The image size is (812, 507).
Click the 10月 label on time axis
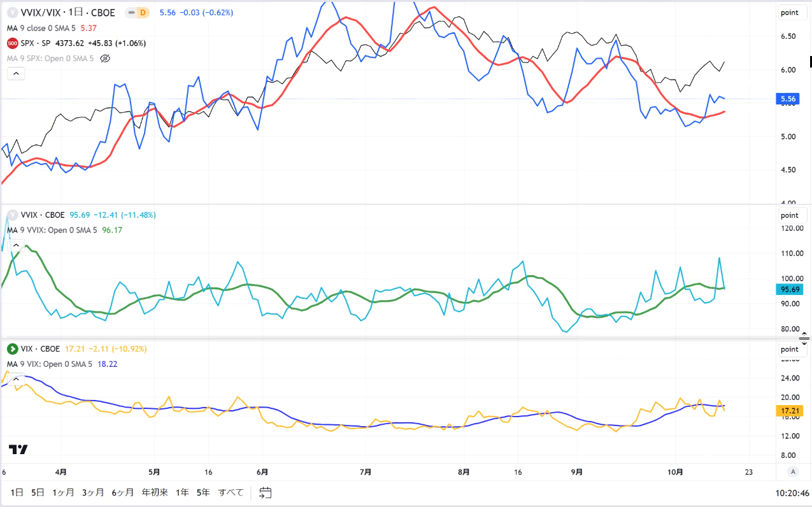pyautogui.click(x=676, y=472)
